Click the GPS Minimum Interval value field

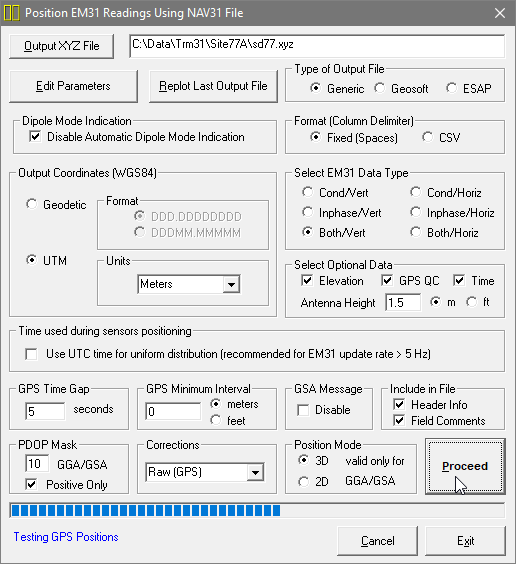click(173, 411)
